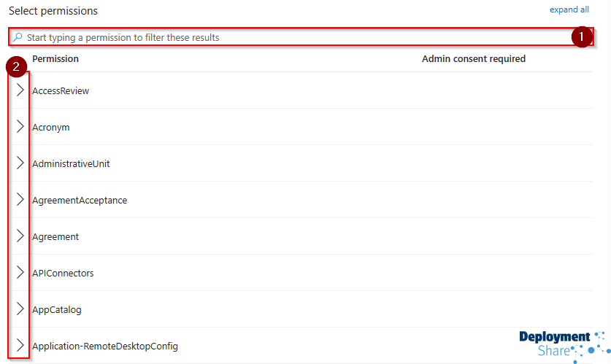This screenshot has width=611, height=364.
Task: Expand Application-RemoteDesktopConfig chevron
Action: click(20, 346)
